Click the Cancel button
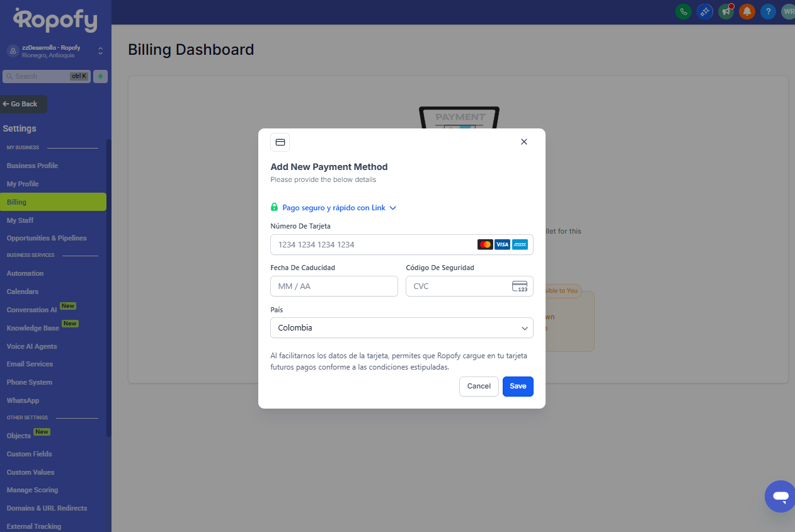 (x=479, y=386)
